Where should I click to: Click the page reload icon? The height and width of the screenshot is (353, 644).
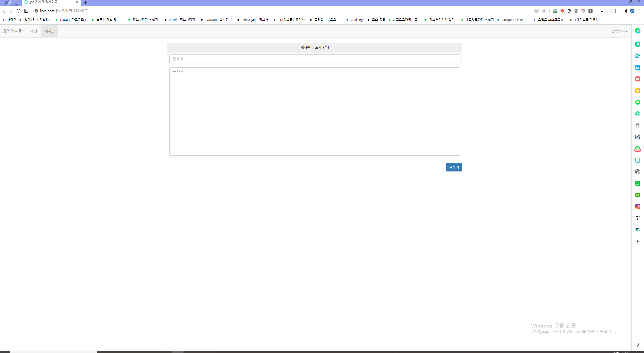click(x=19, y=11)
